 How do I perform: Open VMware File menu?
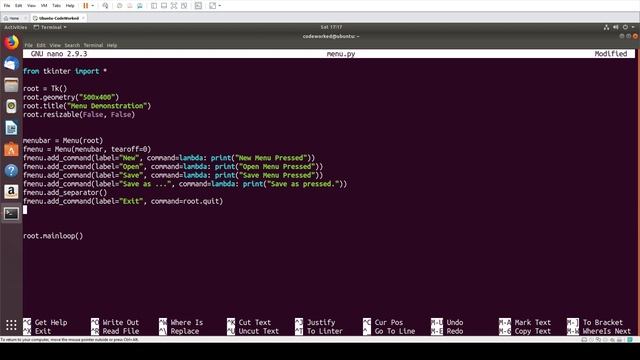pos(7,6)
